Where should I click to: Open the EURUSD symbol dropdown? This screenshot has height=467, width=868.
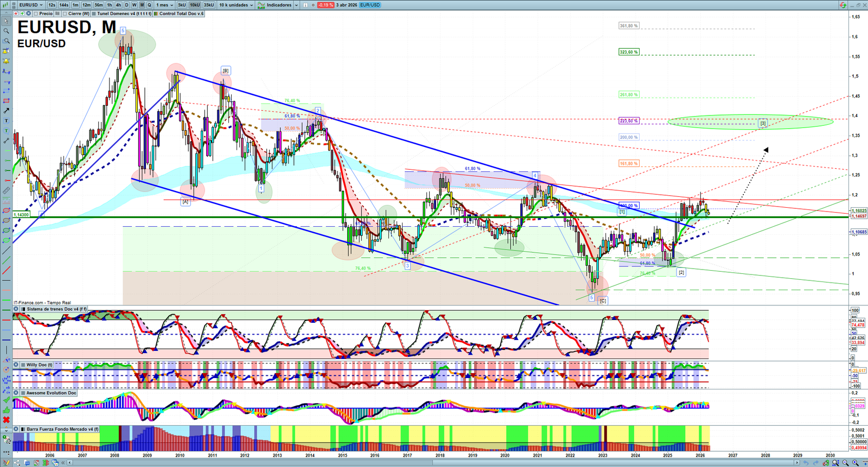(x=31, y=5)
